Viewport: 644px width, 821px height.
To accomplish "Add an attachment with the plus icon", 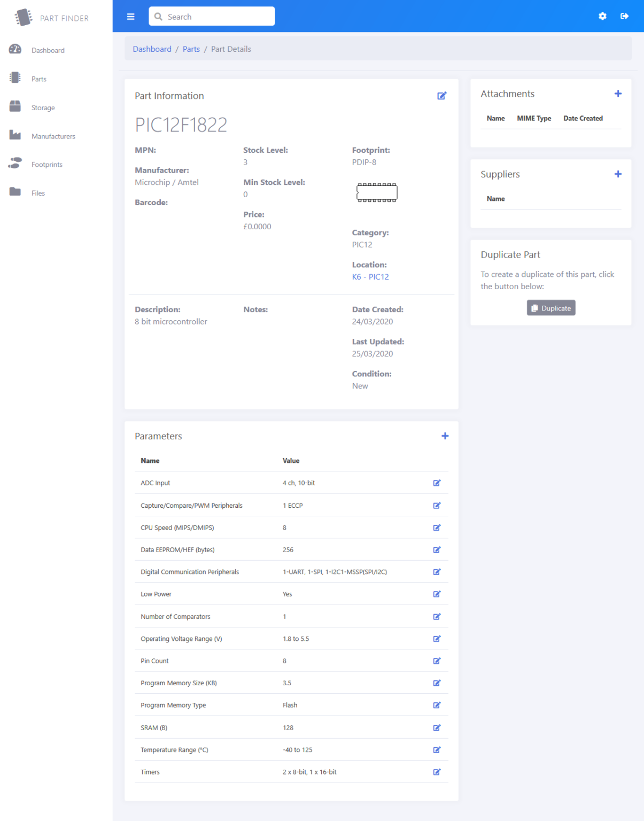I will [x=618, y=93].
